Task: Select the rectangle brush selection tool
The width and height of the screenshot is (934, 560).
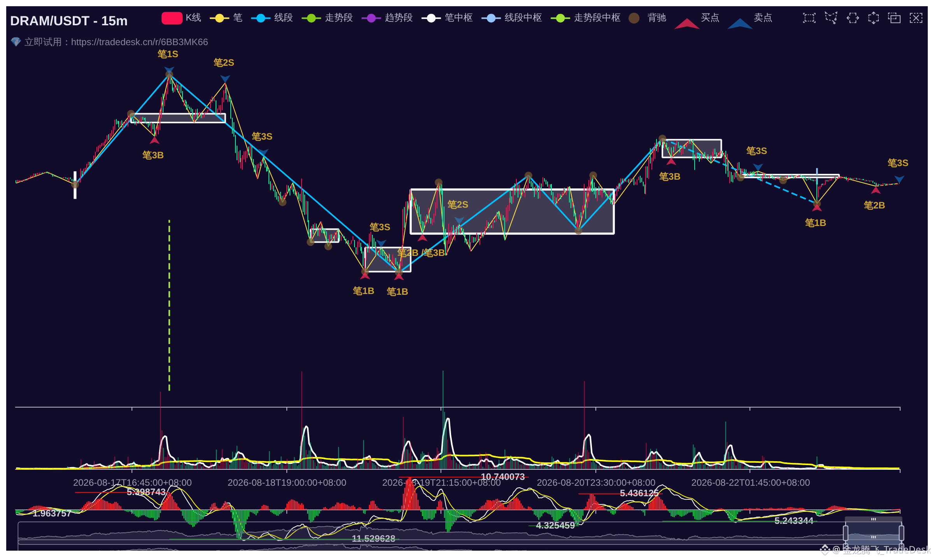Action: 809,18
